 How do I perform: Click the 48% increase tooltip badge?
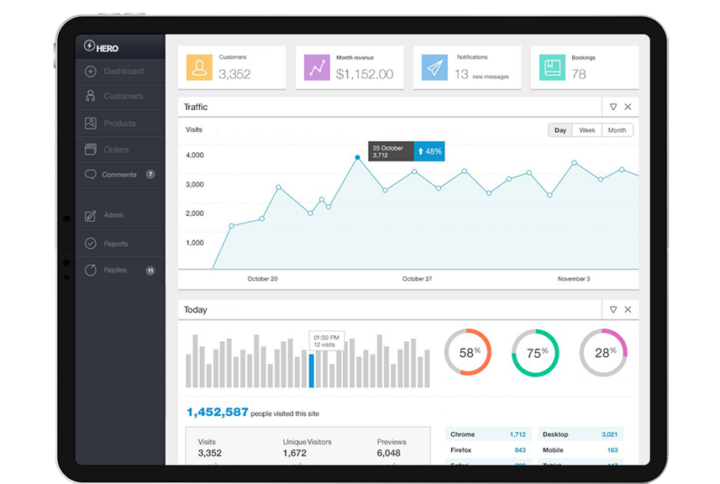click(x=429, y=151)
